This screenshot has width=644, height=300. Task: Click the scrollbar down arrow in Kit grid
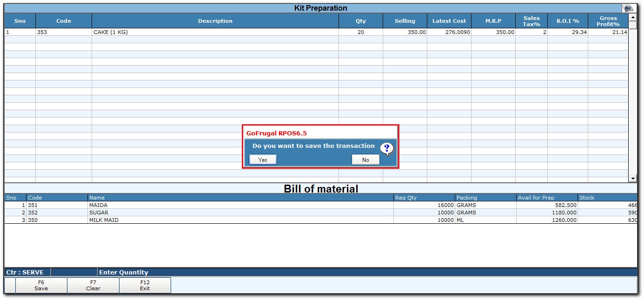(633, 179)
